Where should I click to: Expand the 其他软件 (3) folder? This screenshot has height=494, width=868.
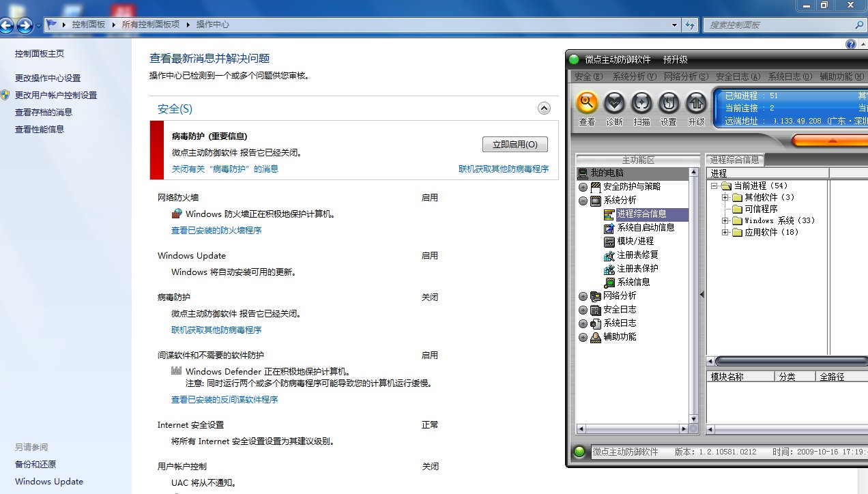725,198
